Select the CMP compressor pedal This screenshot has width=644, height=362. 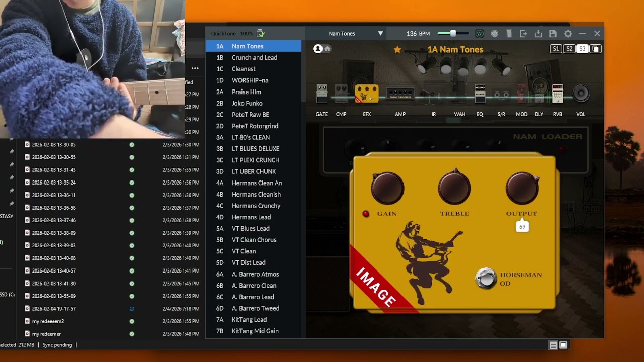click(341, 94)
